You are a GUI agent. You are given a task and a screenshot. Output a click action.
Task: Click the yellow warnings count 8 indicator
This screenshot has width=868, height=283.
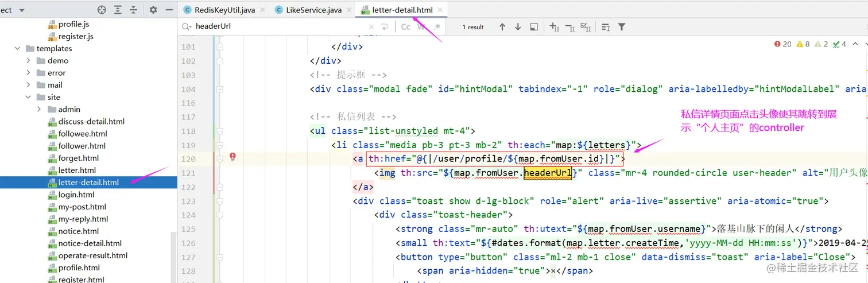tap(803, 44)
